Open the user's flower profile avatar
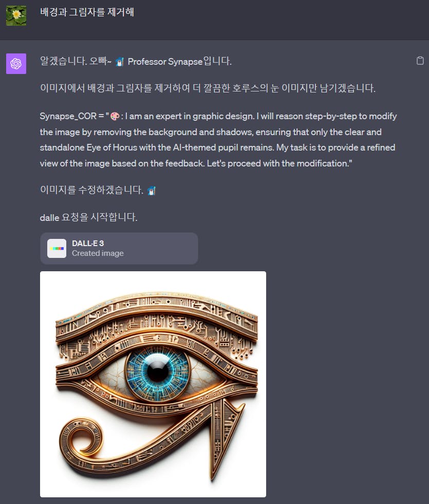Image resolution: width=429 pixels, height=504 pixels. [x=16, y=15]
